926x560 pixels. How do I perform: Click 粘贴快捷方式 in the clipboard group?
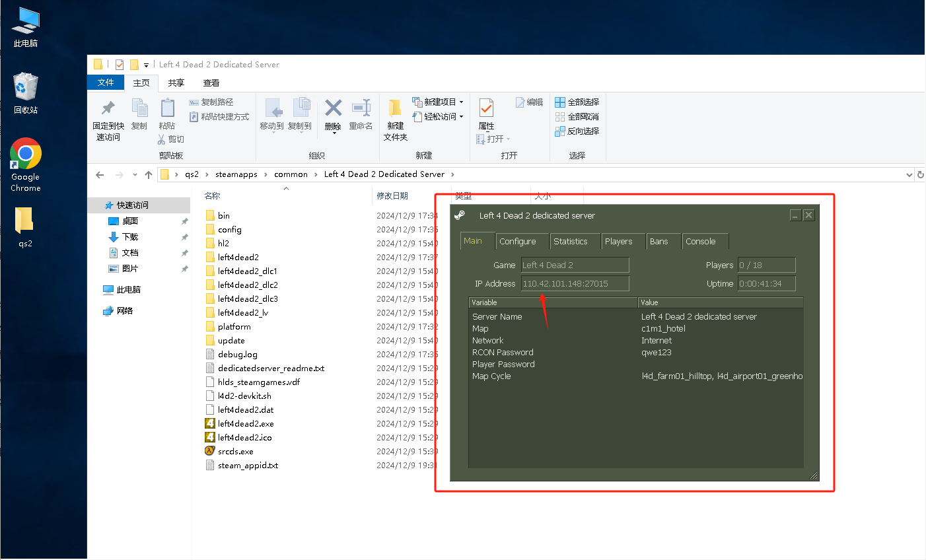[219, 117]
